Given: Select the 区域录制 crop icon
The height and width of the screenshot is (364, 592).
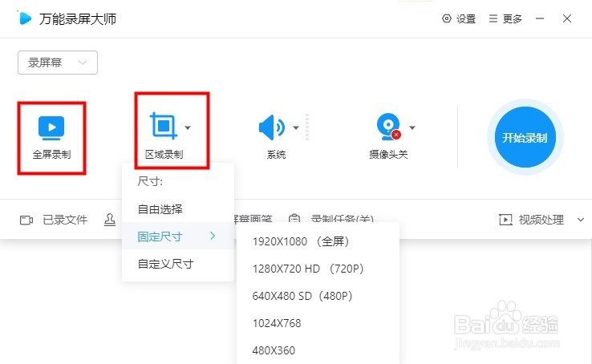Looking at the screenshot, I should [164, 126].
